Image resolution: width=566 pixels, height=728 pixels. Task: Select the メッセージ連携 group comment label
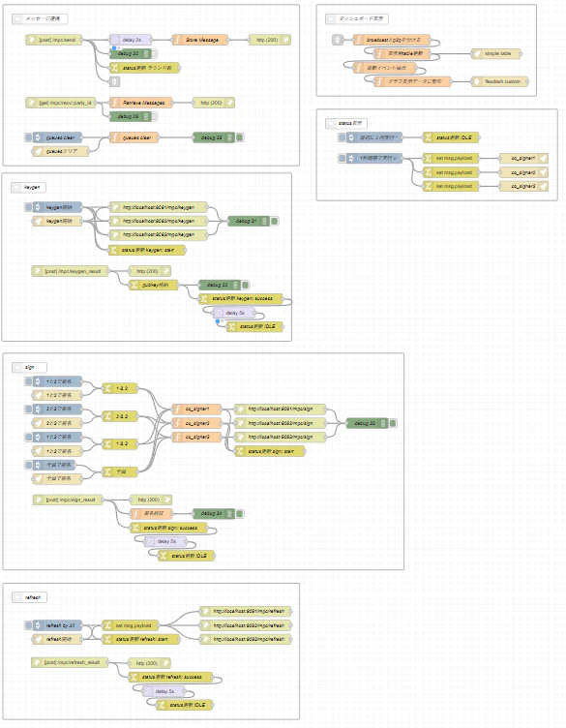pos(40,19)
